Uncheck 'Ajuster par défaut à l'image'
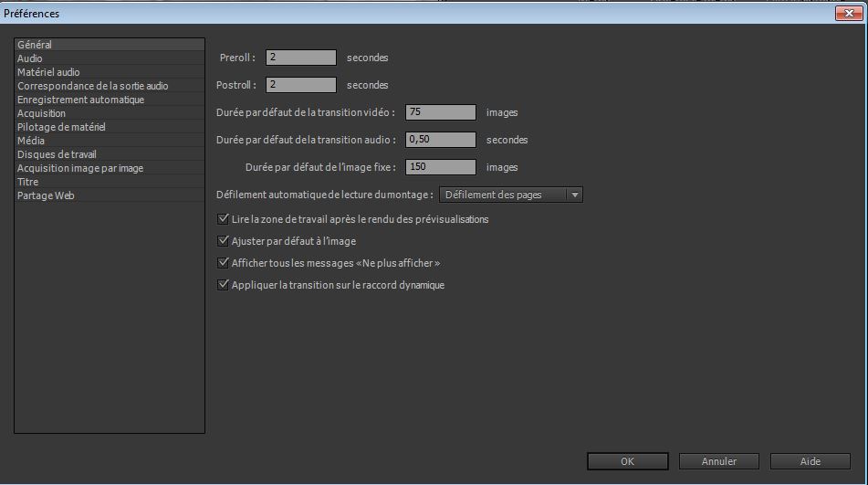This screenshot has height=485, width=868. 223,241
